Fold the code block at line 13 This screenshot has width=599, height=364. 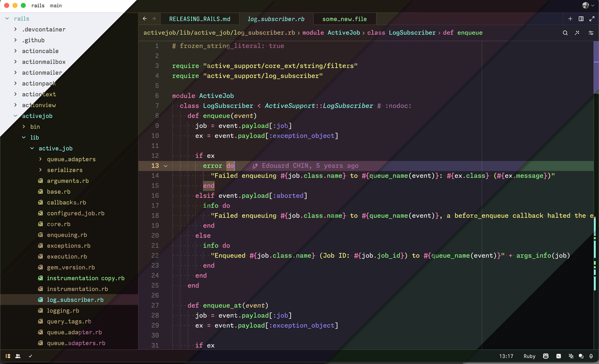pos(166,166)
